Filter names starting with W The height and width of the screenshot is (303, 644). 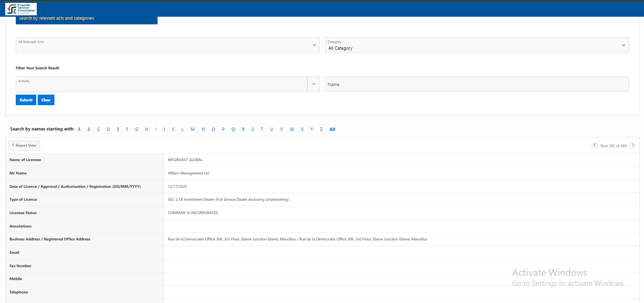pyautogui.click(x=292, y=130)
